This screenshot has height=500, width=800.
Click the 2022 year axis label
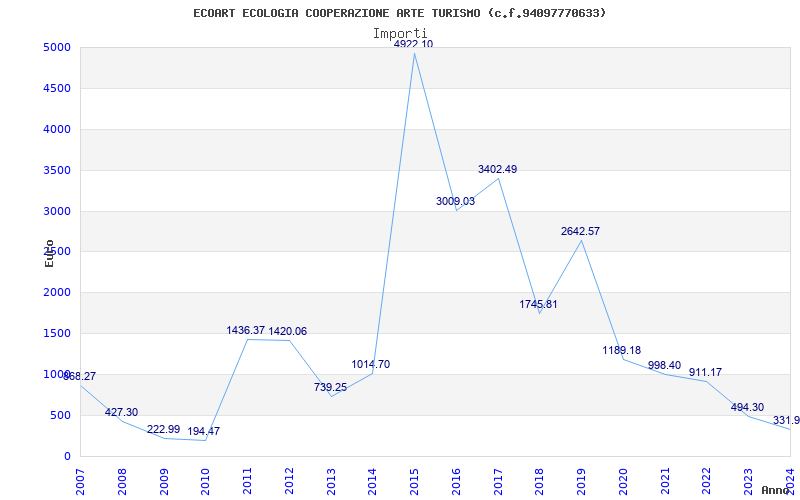[707, 482]
